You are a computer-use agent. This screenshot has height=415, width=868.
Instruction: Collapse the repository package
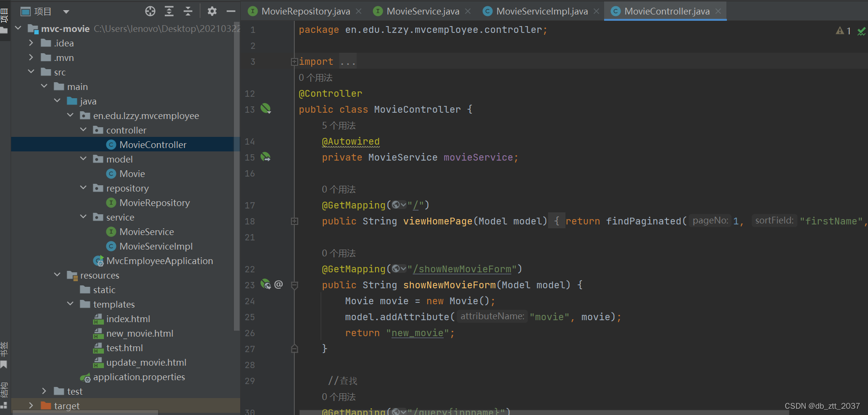click(84, 188)
